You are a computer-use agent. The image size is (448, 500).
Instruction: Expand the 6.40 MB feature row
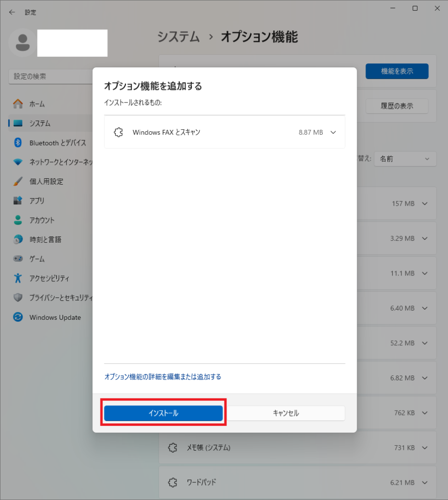tap(425, 308)
